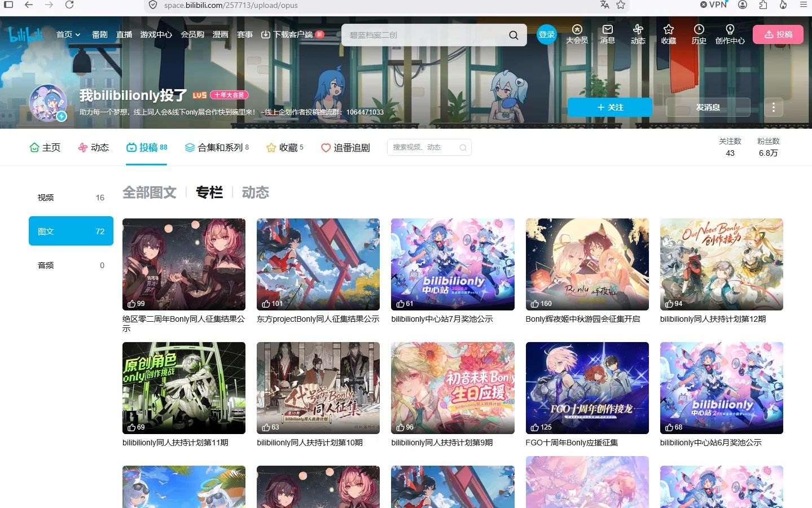This screenshot has height=508, width=812.
Task: Click the 登录 login button
Action: coord(546,34)
